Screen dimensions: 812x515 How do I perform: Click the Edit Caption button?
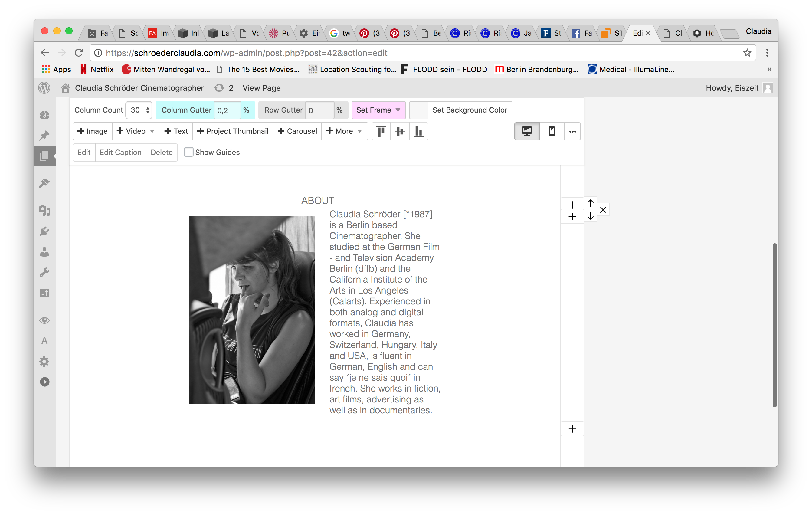(x=120, y=152)
